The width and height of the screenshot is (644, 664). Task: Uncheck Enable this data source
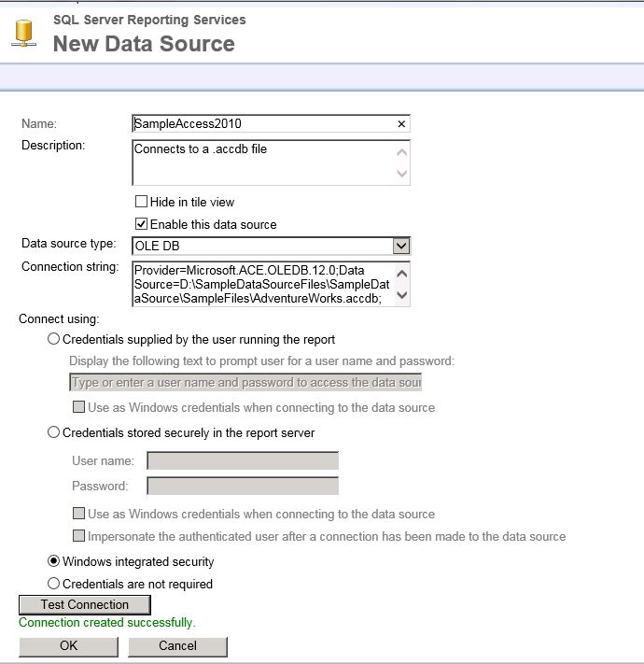142,224
